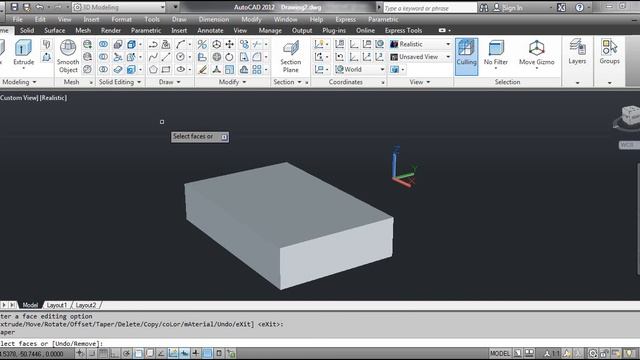The width and height of the screenshot is (640, 360).
Task: Switch to the Surface ribbon tab
Action: click(x=54, y=30)
